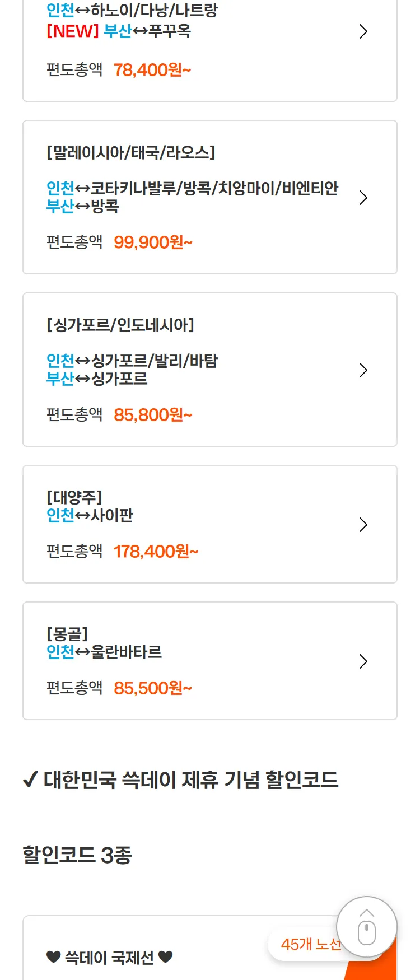420x980 pixels.
Task: Tap the 85,500원~ Mongolia fare
Action: coord(153,688)
